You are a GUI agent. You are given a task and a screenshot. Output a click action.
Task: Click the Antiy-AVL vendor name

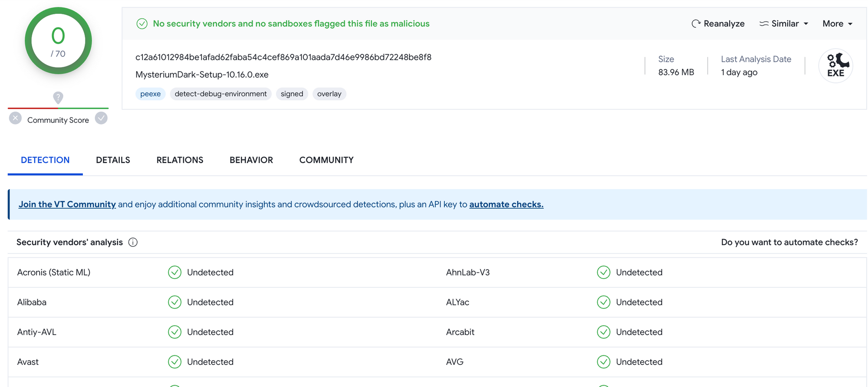click(37, 332)
